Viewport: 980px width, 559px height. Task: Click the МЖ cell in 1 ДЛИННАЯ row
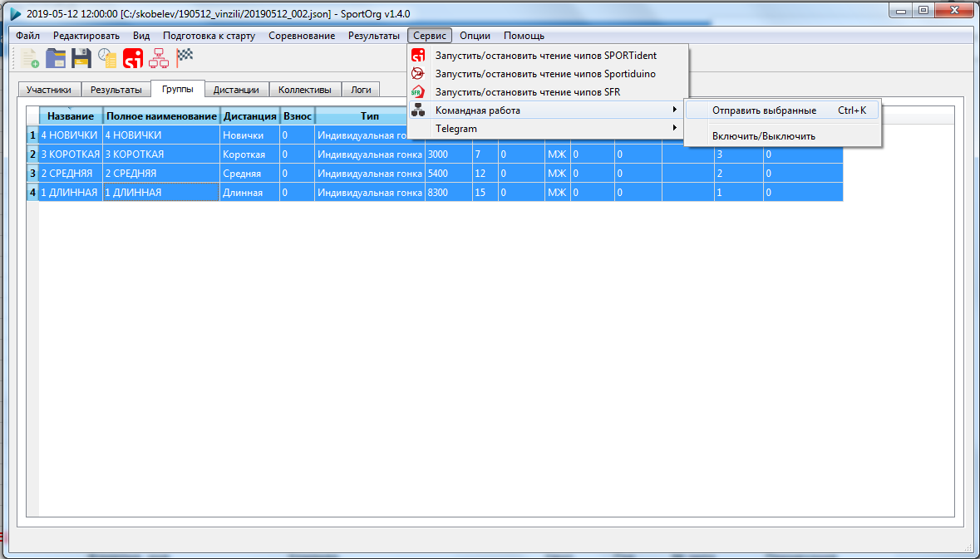tap(558, 193)
